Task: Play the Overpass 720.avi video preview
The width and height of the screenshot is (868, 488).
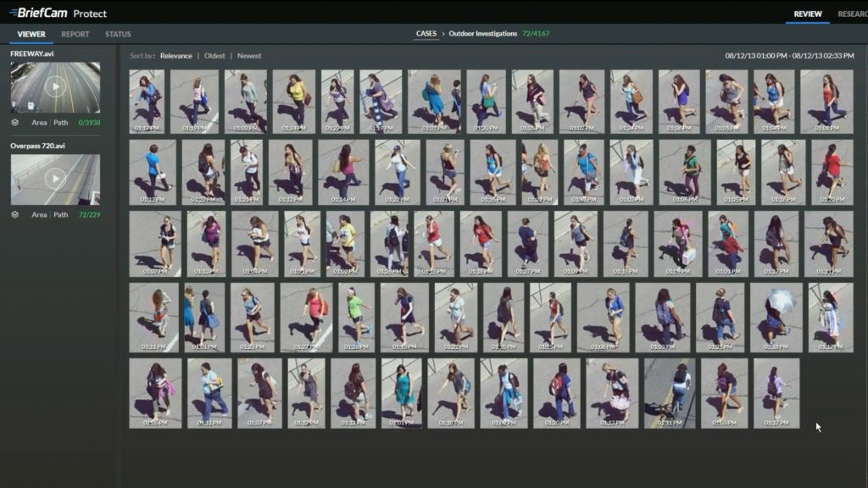Action: pyautogui.click(x=55, y=179)
